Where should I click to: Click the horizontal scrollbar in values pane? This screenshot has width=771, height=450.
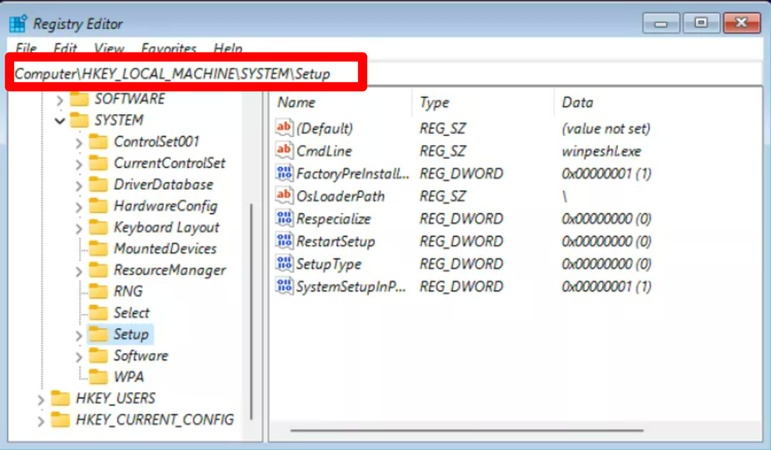coord(520,432)
